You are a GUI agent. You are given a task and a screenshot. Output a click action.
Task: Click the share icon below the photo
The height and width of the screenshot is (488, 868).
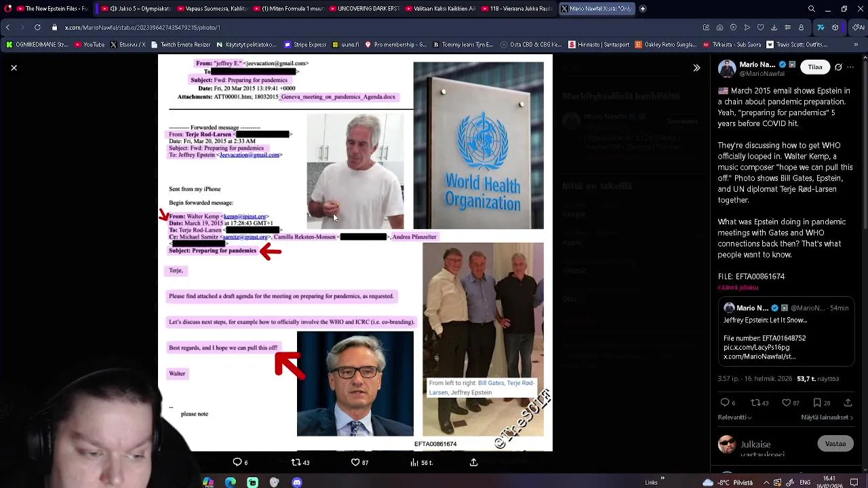point(474,462)
